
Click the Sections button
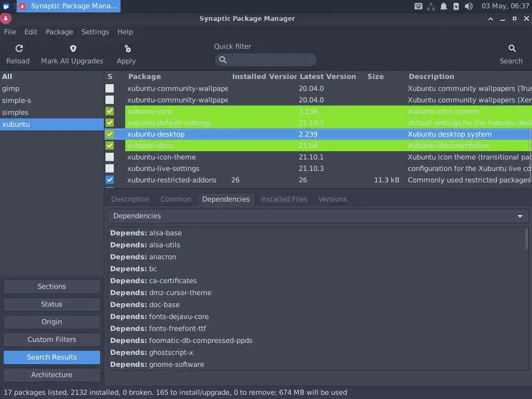click(x=52, y=287)
